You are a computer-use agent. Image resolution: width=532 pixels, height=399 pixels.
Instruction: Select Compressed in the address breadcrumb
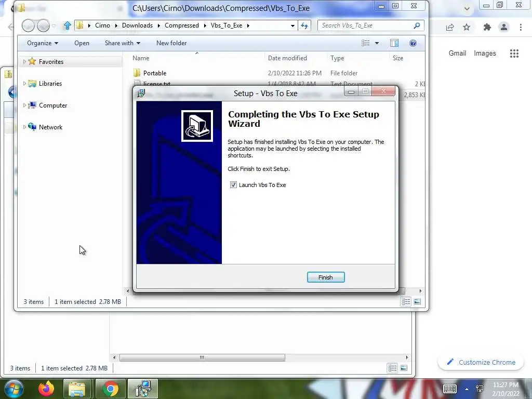[x=182, y=25]
